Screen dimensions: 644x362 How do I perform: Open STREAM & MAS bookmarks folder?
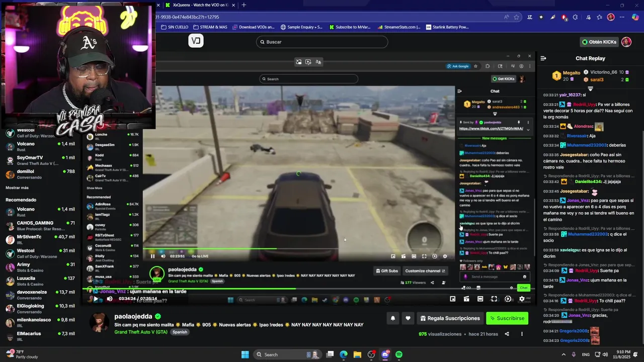click(x=210, y=27)
